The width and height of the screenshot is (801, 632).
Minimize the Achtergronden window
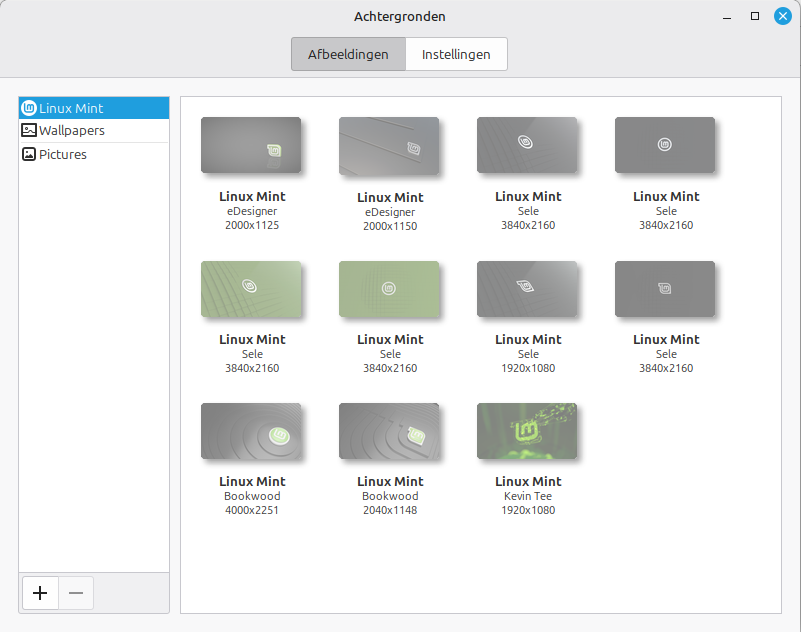pyautogui.click(x=727, y=16)
